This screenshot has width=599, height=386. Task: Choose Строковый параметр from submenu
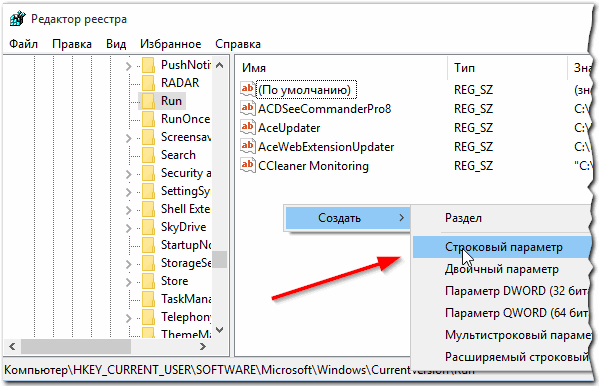click(503, 247)
